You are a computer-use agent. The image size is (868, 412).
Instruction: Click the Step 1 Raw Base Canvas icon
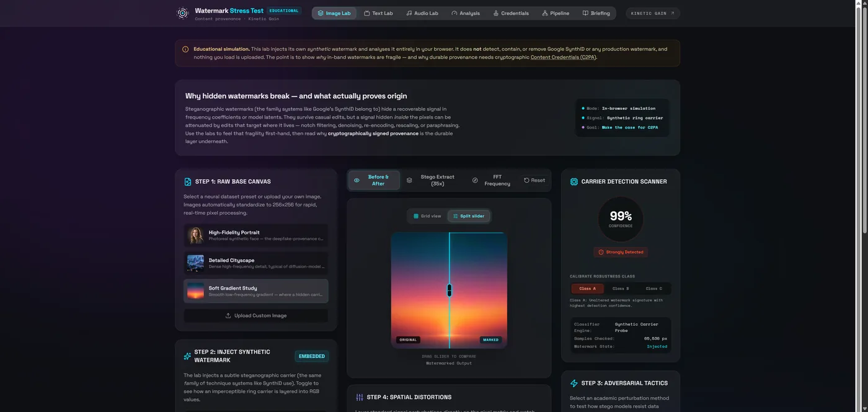[188, 182]
